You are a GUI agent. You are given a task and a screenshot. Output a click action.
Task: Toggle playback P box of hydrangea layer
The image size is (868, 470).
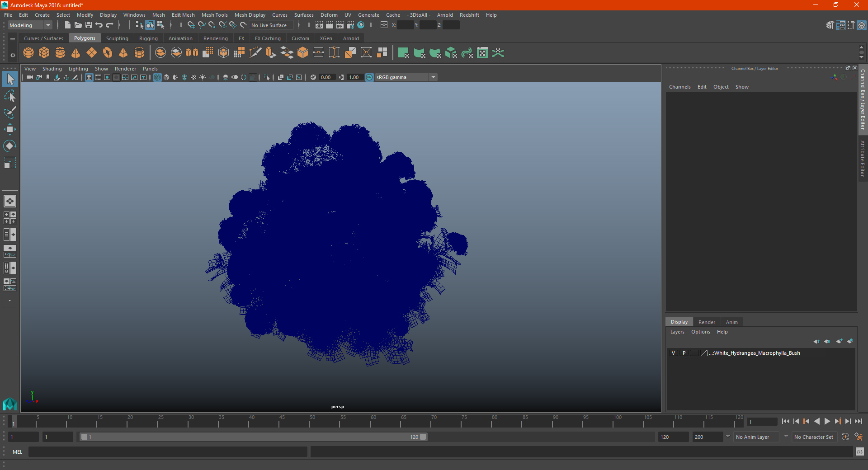tap(684, 353)
